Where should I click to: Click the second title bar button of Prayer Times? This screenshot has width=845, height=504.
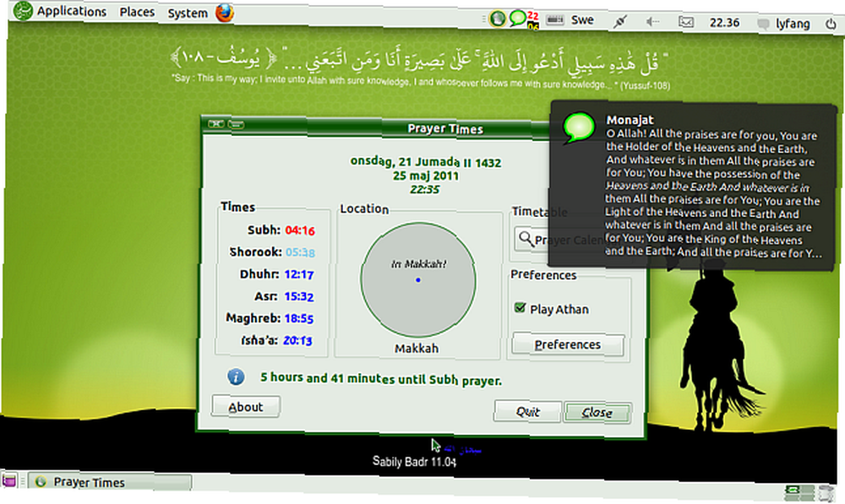click(x=236, y=125)
